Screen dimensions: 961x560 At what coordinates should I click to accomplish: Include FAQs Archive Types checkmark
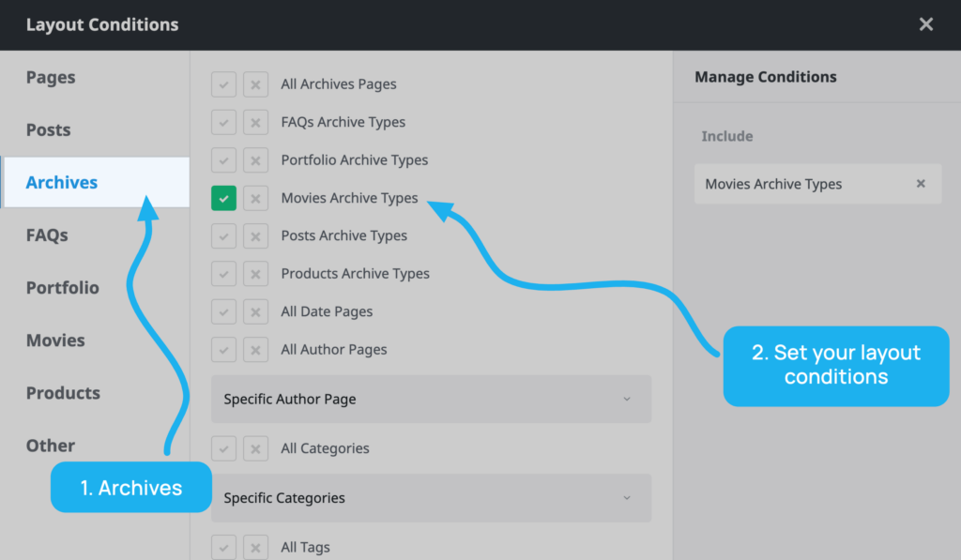point(223,123)
